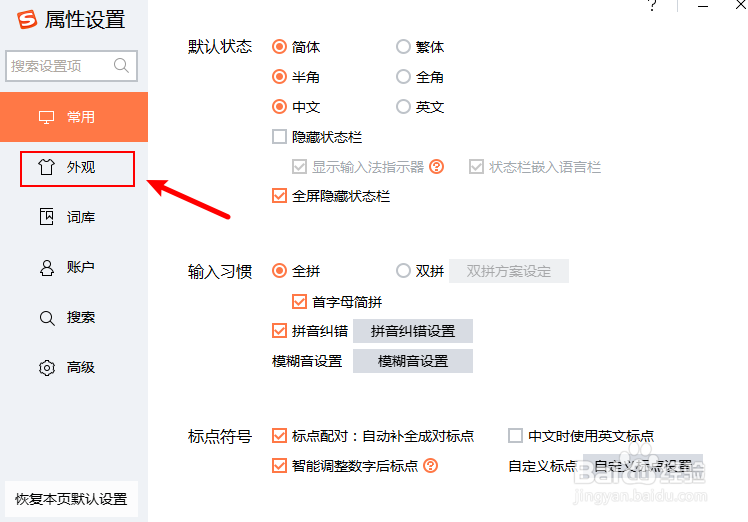
Task: Select the 全拼 input mode
Action: tap(279, 271)
